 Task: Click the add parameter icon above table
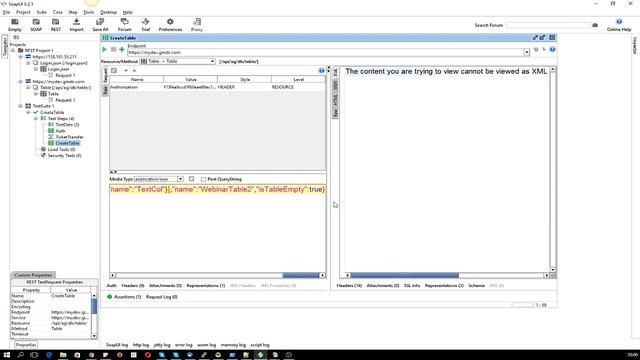pyautogui.click(x=114, y=71)
